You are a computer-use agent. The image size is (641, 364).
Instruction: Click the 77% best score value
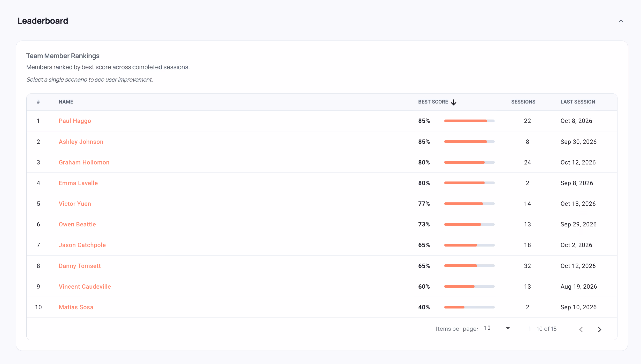(424, 204)
